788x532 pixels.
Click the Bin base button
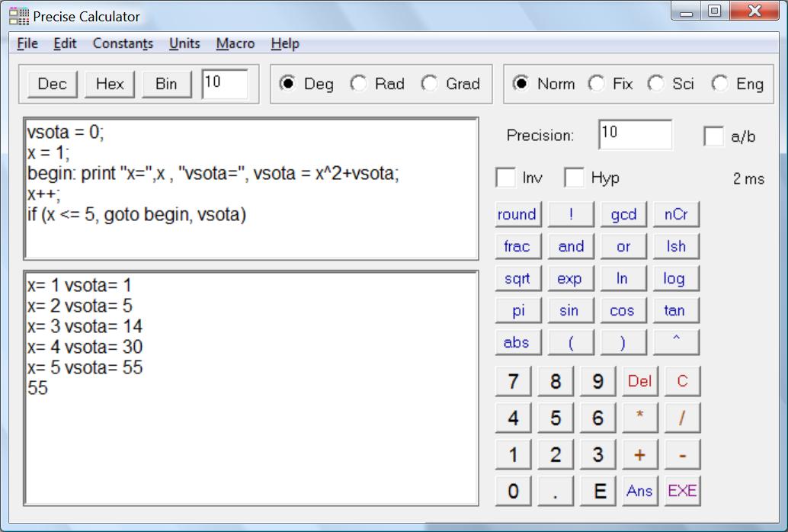coord(166,84)
